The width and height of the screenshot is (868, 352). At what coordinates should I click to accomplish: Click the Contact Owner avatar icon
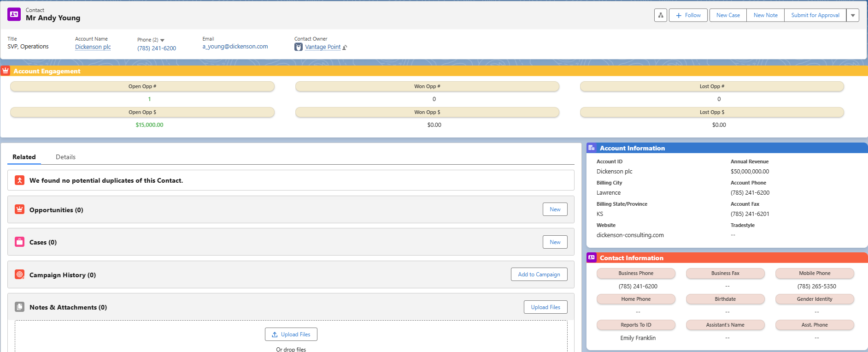299,47
